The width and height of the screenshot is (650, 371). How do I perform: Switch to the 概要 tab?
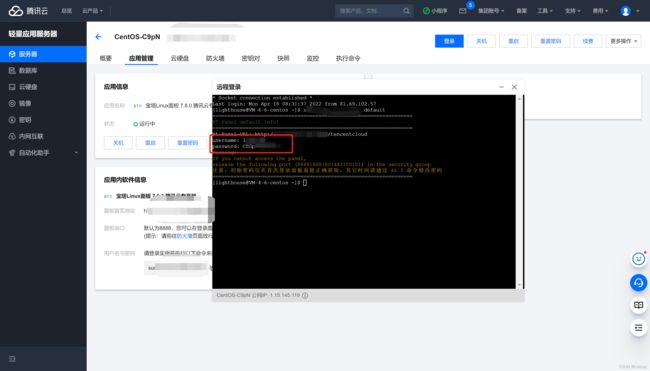point(106,58)
